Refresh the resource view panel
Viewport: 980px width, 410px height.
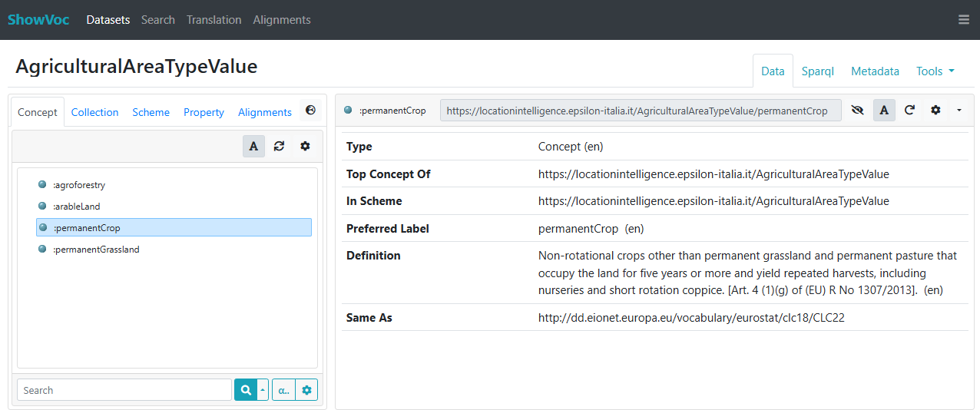(x=909, y=111)
